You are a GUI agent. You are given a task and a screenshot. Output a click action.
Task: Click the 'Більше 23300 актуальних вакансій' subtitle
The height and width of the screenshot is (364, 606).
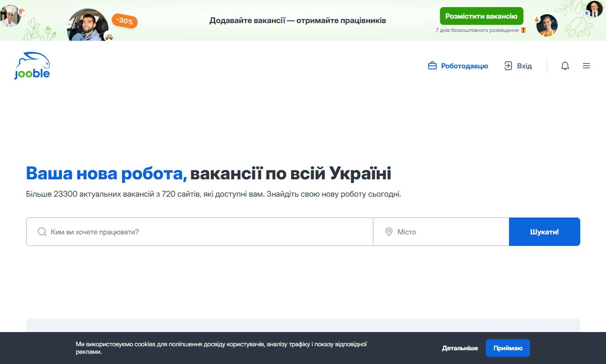(x=214, y=194)
